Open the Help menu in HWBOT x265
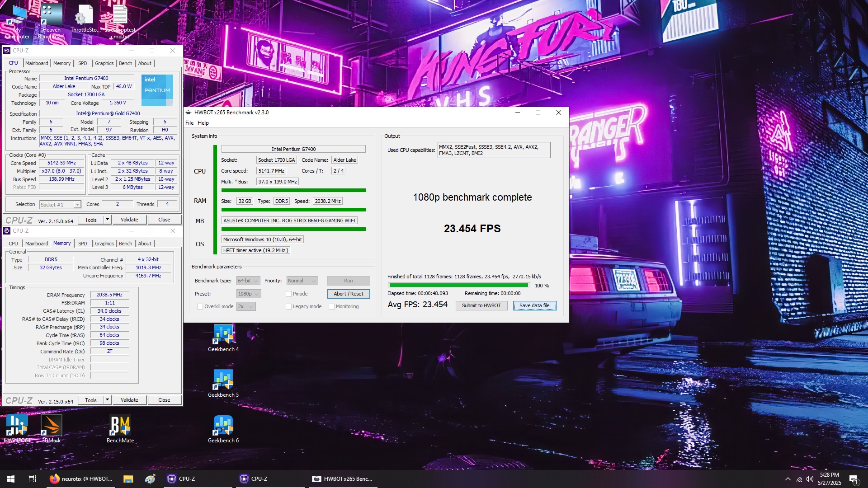Viewport: 868px width, 488px height. click(203, 123)
